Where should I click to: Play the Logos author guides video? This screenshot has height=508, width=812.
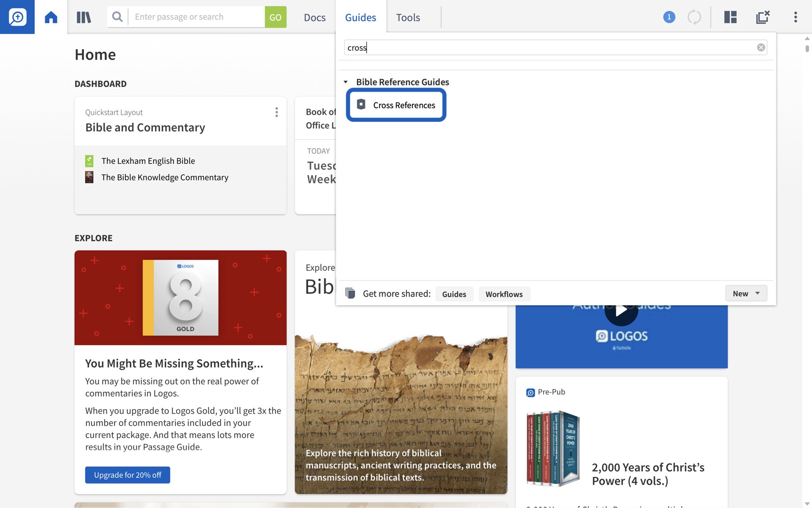(621, 310)
